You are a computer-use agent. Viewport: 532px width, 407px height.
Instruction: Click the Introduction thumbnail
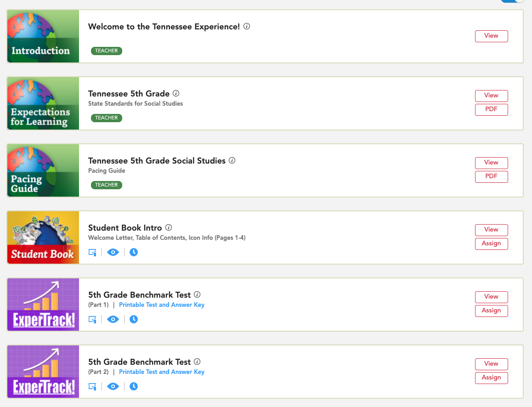(x=43, y=36)
